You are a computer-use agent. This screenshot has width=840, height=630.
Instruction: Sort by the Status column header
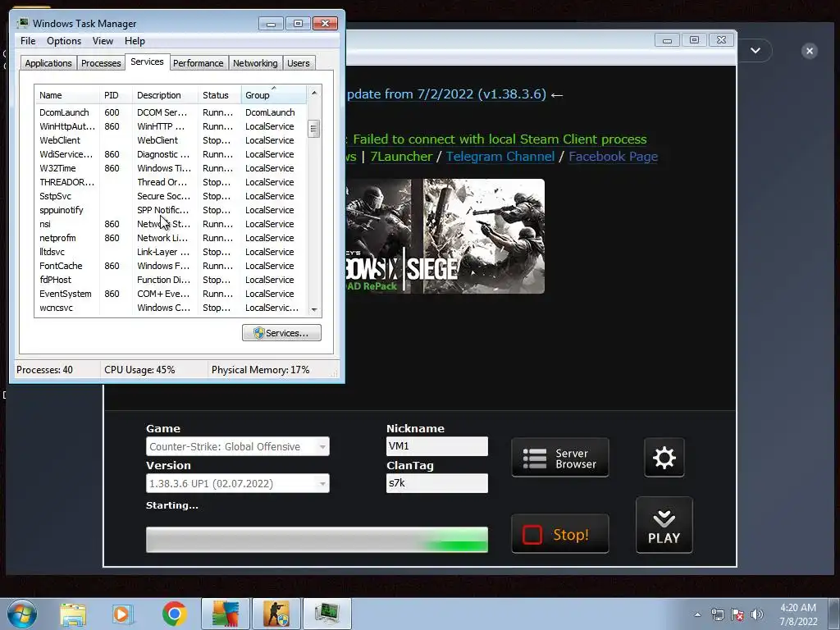[x=220, y=95]
